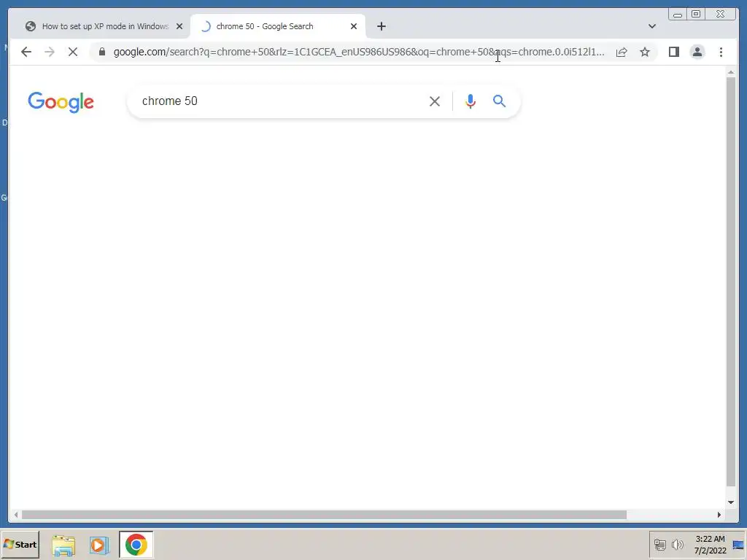This screenshot has height=560, width=747.
Task: Click the Google logo
Action: tap(61, 102)
